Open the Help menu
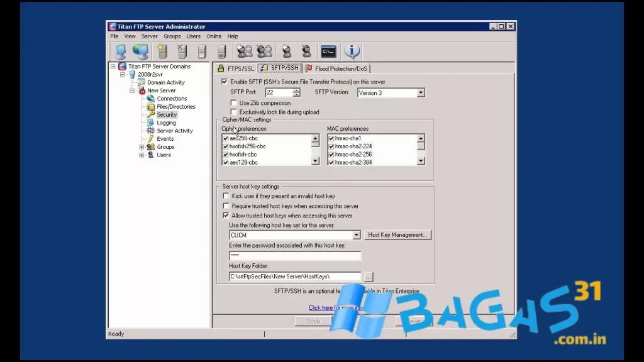This screenshot has height=362, width=644. click(x=233, y=36)
